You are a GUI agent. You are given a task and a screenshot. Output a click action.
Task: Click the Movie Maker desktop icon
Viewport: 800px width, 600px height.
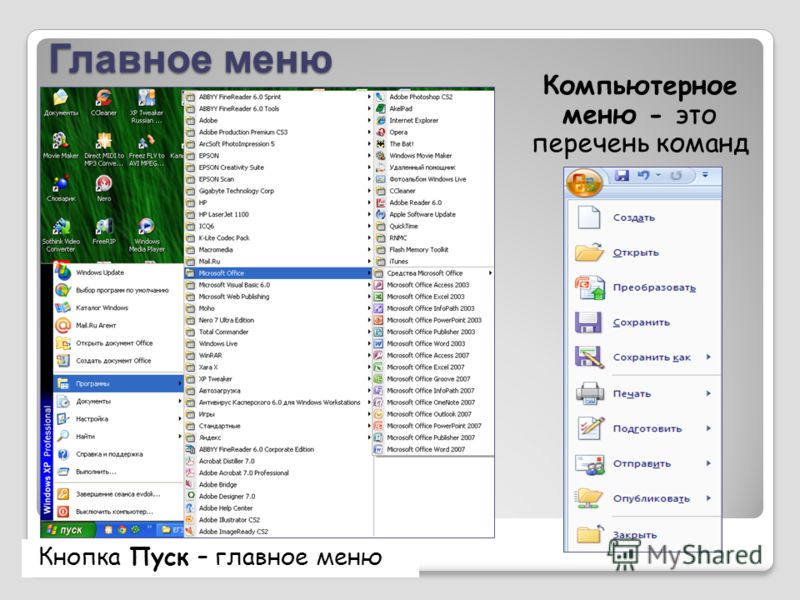tap(61, 145)
